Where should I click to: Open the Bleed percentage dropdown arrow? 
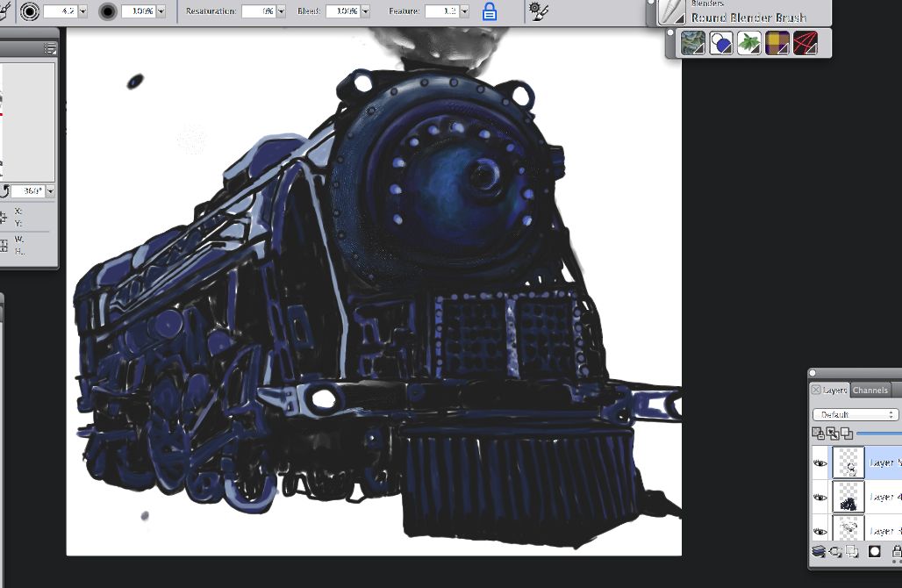(x=365, y=12)
